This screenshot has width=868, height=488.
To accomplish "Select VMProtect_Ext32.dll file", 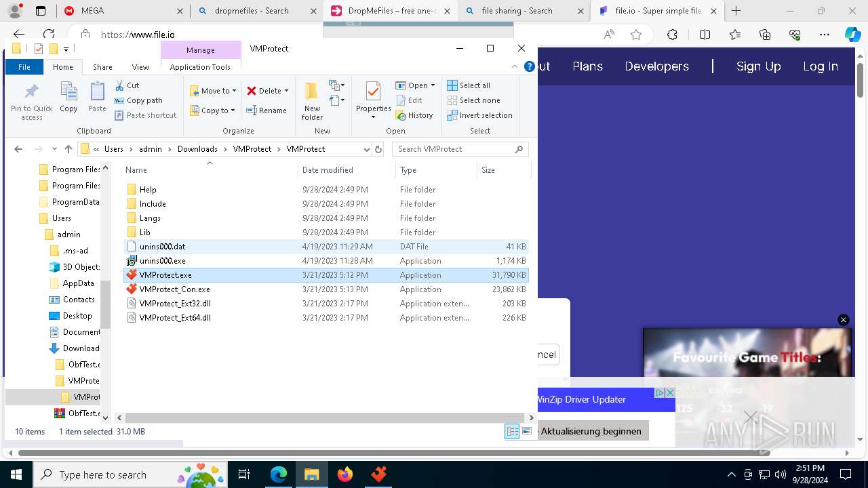I will [325, 304].
